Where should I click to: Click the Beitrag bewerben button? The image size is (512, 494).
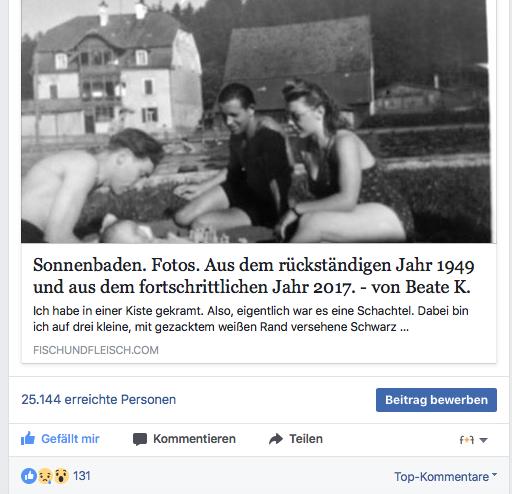point(436,400)
